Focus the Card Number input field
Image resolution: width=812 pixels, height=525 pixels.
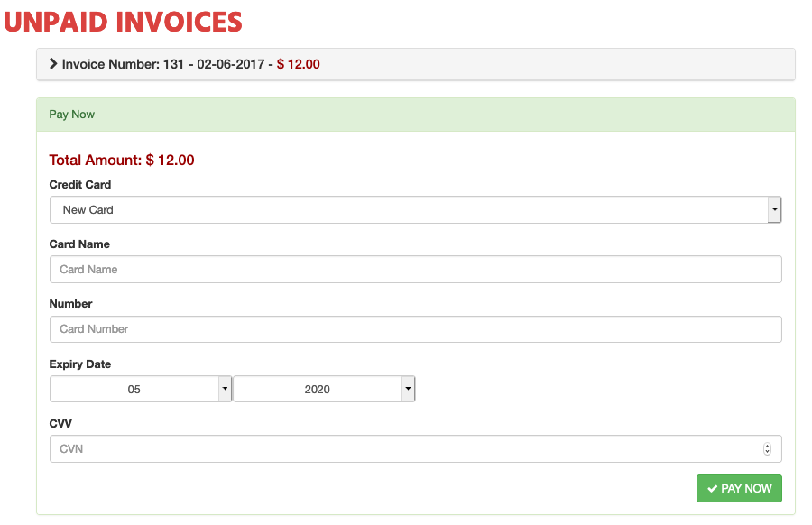coord(415,329)
